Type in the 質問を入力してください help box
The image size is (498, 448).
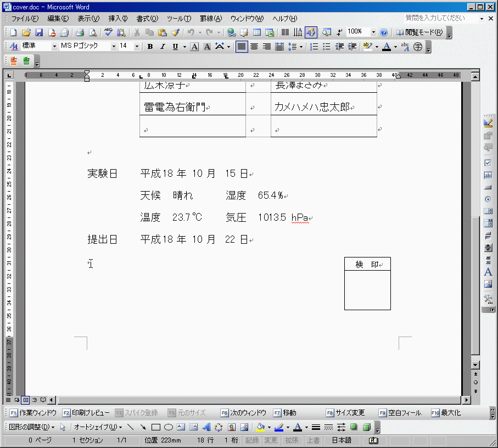tap(441, 19)
